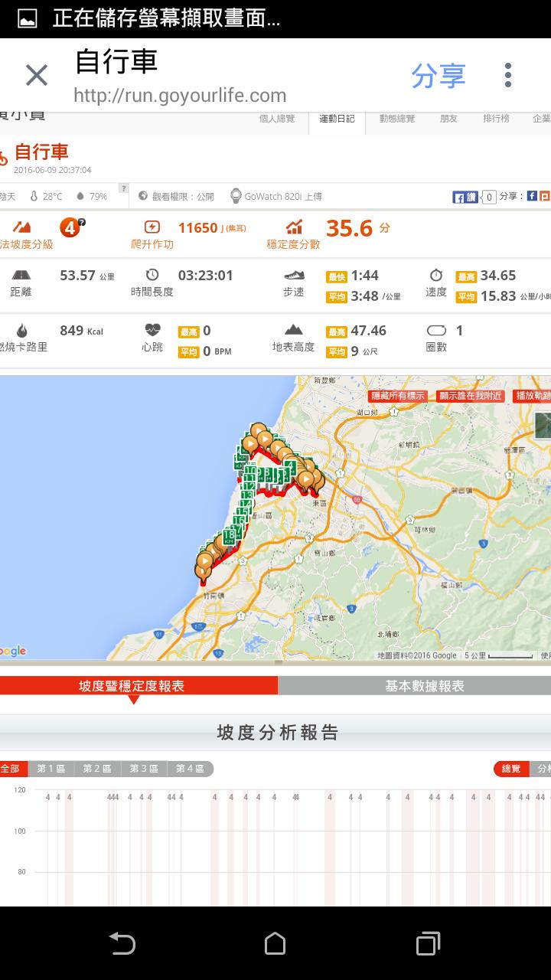
Task: Select the 運動日記 tab
Action: [x=337, y=119]
